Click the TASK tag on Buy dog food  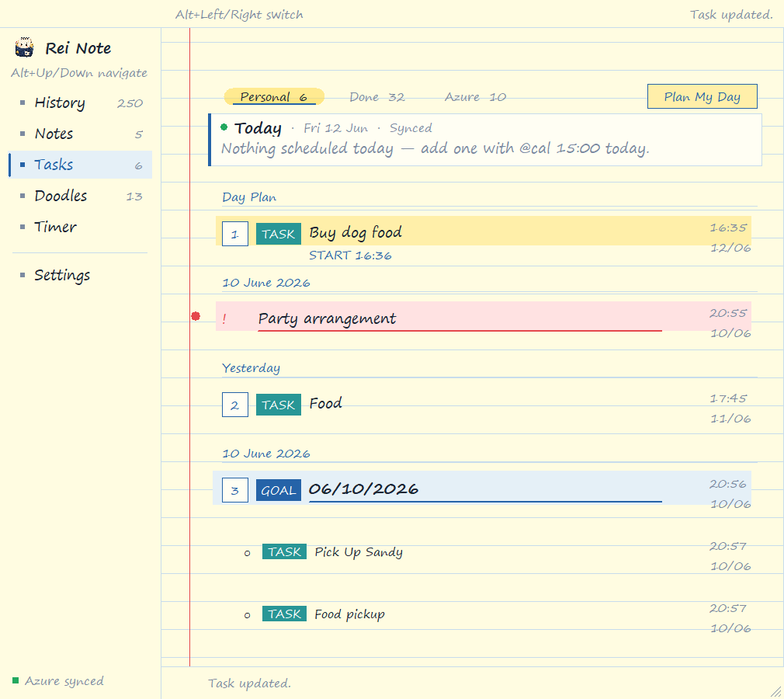(x=279, y=235)
